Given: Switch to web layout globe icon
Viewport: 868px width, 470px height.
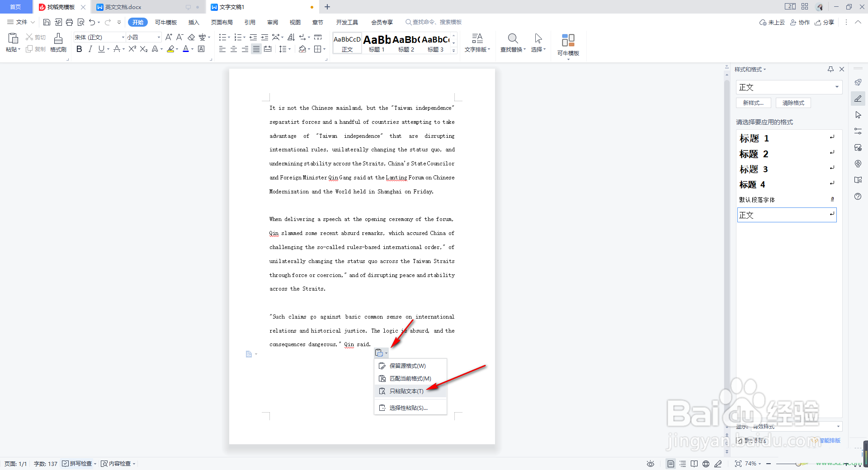Looking at the screenshot, I should (706, 464).
